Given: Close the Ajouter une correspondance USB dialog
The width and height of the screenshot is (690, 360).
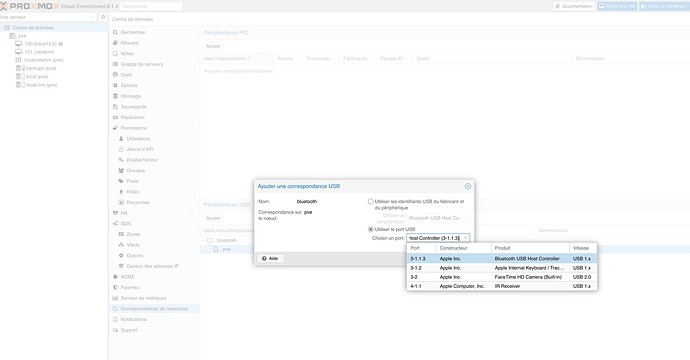Looking at the screenshot, I should click(468, 186).
